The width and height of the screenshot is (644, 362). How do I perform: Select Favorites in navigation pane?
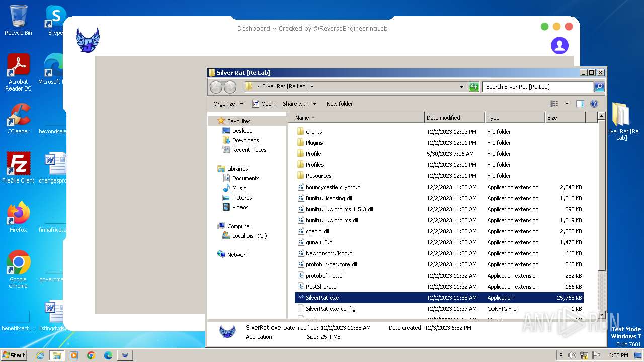(238, 121)
